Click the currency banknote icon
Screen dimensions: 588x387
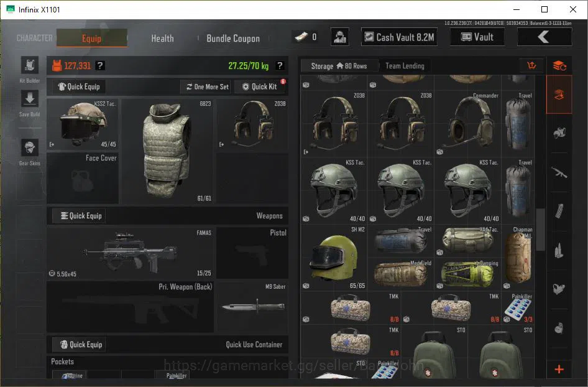pos(301,37)
